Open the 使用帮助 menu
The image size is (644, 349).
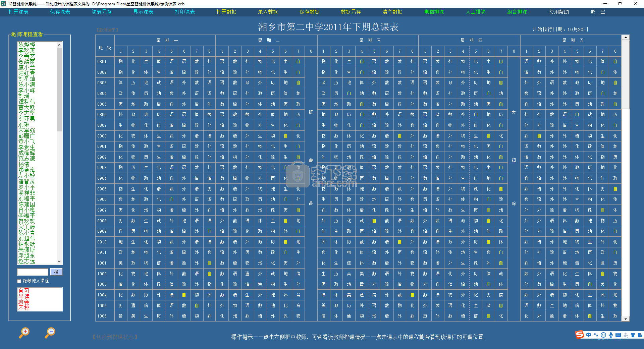click(x=559, y=12)
